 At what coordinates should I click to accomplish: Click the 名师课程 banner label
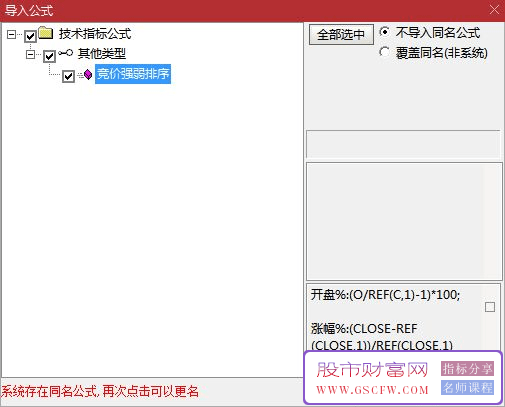[467, 387]
